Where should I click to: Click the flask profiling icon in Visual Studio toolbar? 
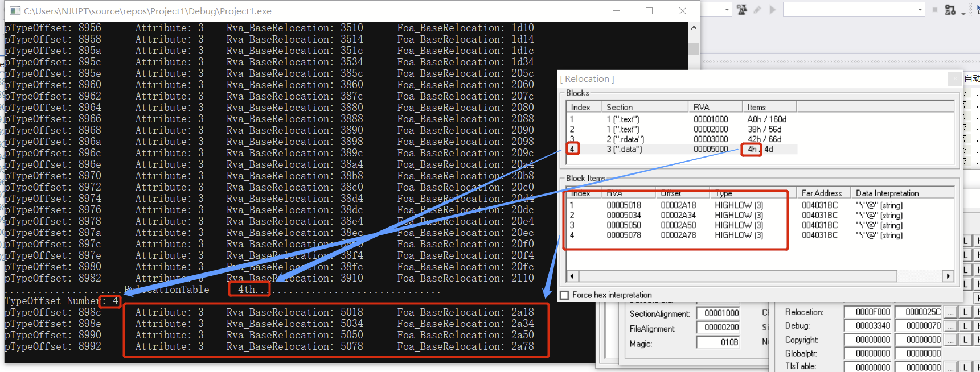(742, 10)
